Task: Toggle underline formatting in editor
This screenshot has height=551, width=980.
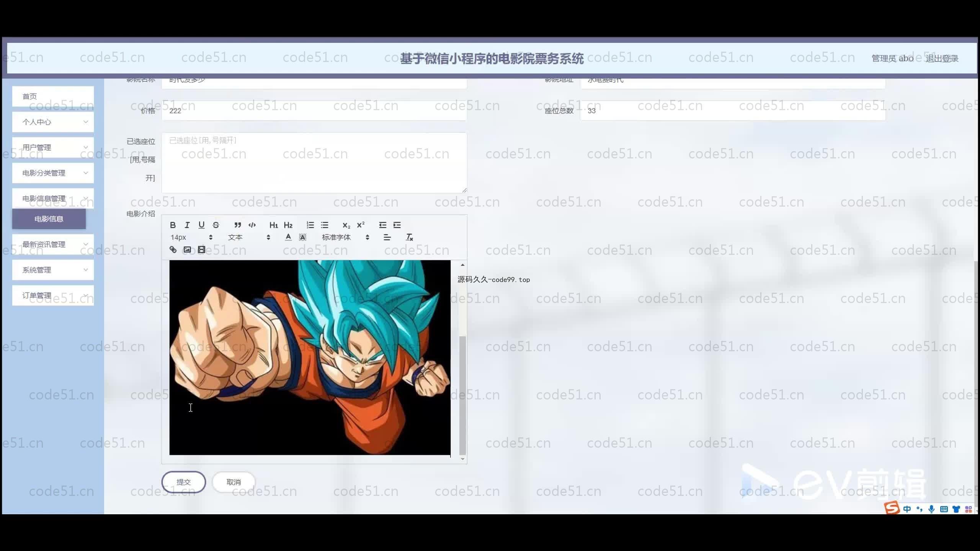Action: click(201, 225)
